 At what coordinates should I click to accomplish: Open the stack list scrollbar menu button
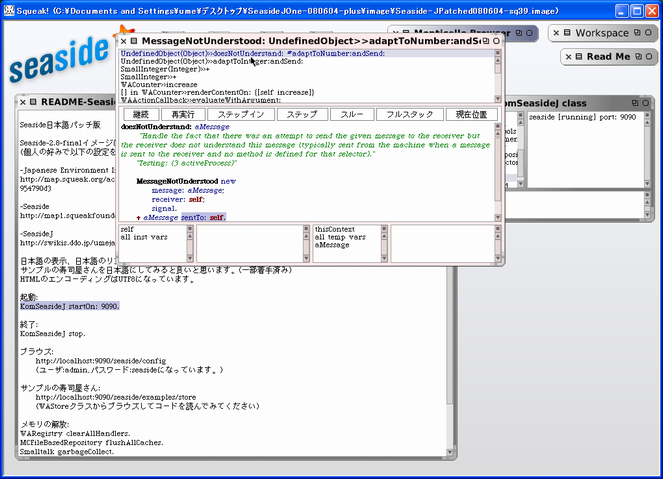(498, 53)
